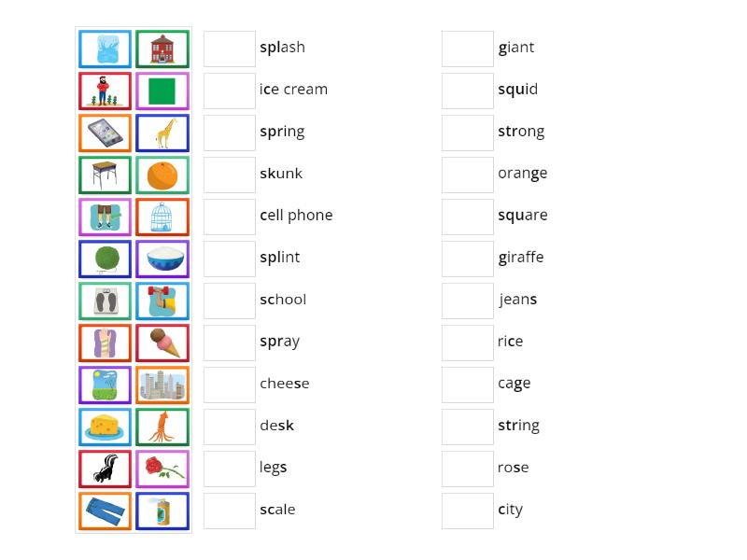Click the answer box beside cell phone
747x560 pixels.
coord(229,215)
